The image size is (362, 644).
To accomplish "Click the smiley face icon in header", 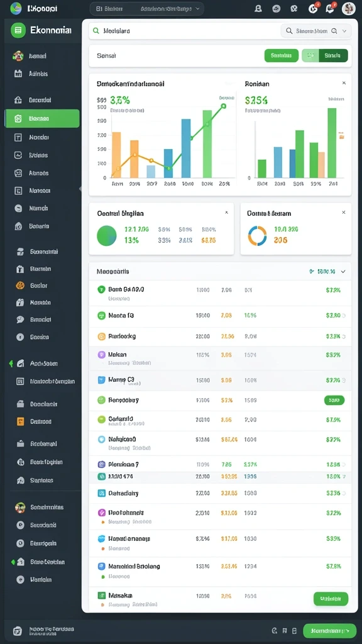I will pos(277,8).
